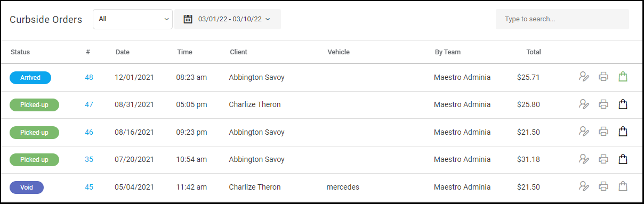This screenshot has height=204, width=644.
Task: Click the shopping bag icon for order 35
Action: click(623, 159)
